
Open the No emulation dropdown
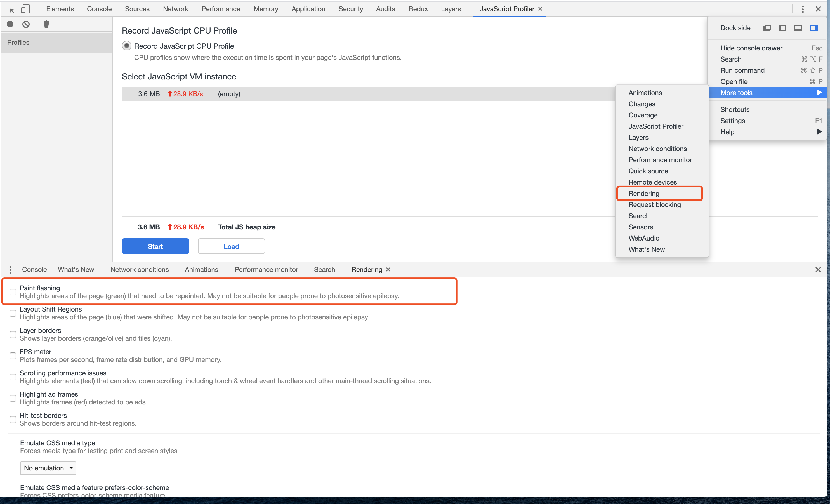click(48, 468)
